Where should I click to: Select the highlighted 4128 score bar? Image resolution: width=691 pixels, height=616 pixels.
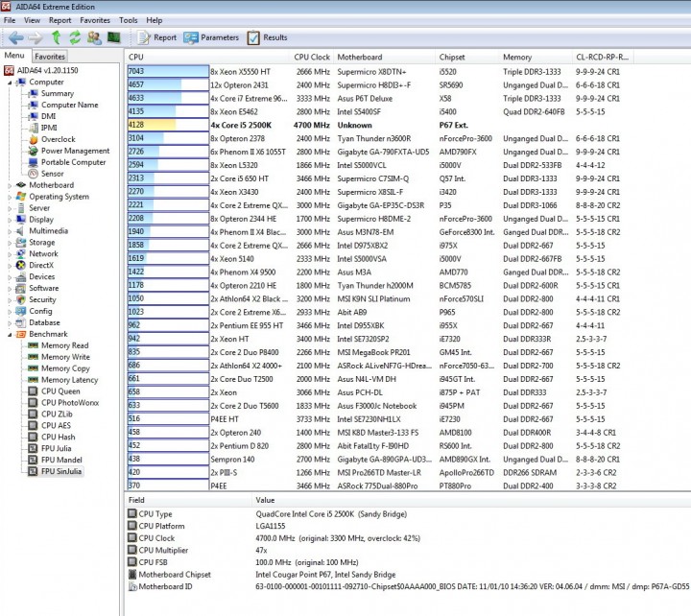(x=168, y=125)
